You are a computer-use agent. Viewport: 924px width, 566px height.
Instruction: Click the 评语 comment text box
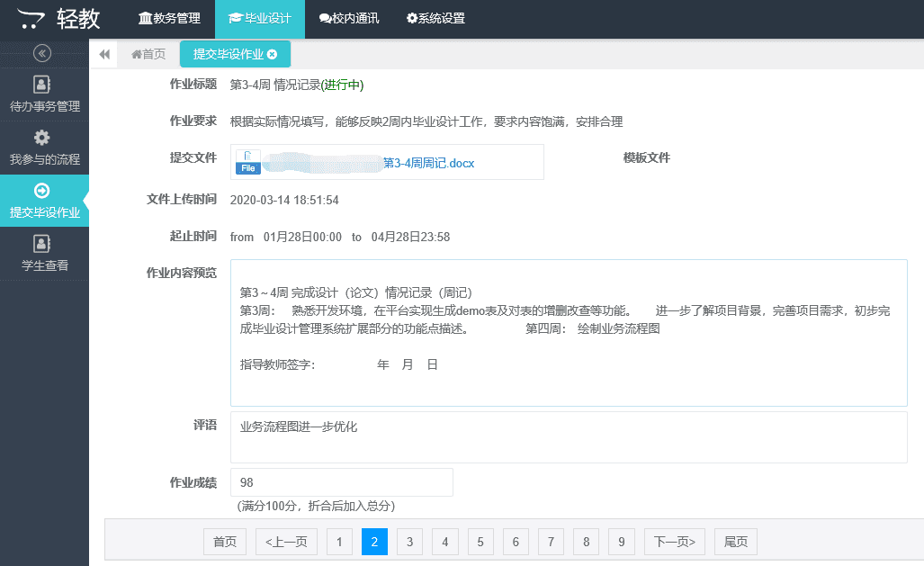point(569,437)
